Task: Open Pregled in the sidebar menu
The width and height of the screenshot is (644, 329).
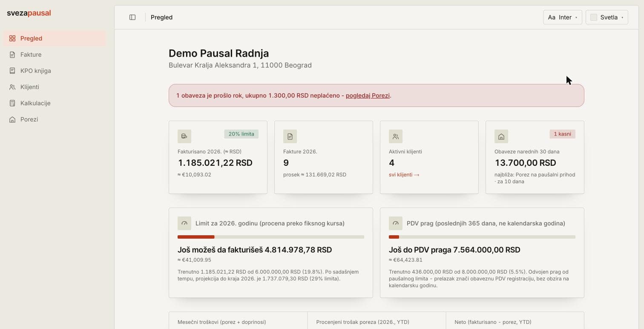Action: coord(55,38)
